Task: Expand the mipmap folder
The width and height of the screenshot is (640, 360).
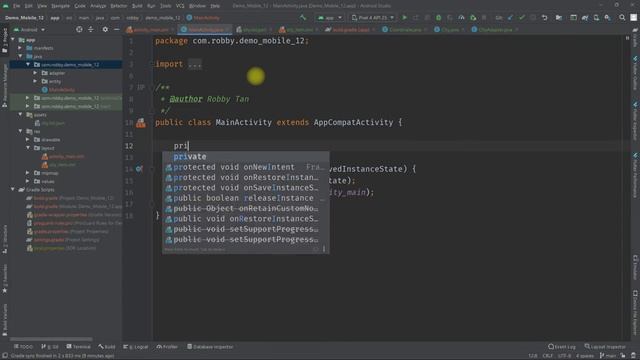Action: 28,173
